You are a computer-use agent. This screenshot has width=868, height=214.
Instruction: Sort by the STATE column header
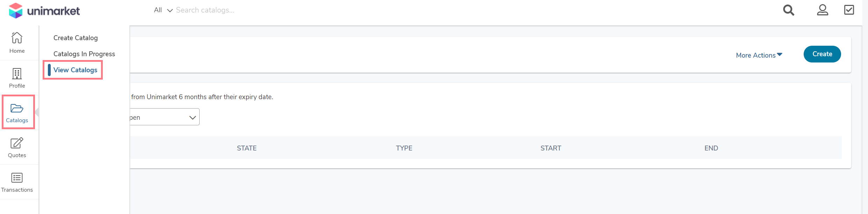(x=247, y=148)
